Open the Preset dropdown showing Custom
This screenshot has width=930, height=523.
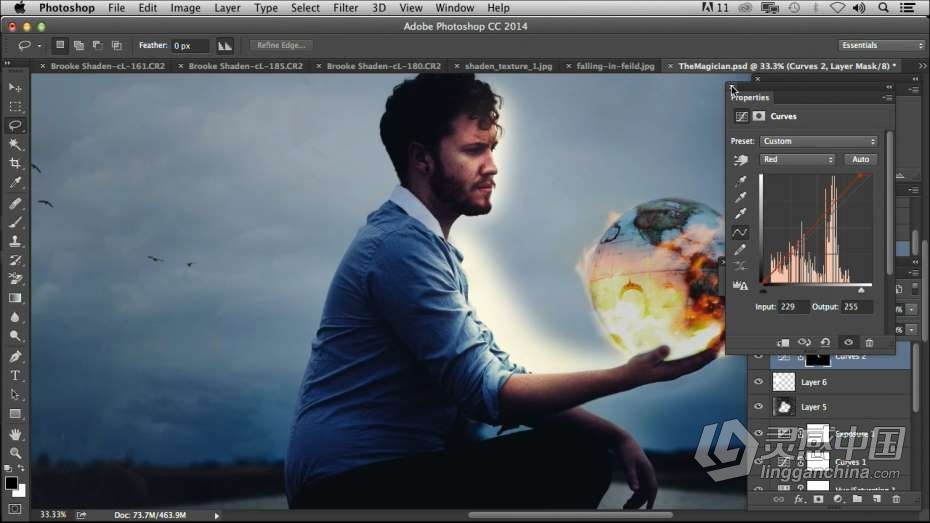(x=818, y=141)
